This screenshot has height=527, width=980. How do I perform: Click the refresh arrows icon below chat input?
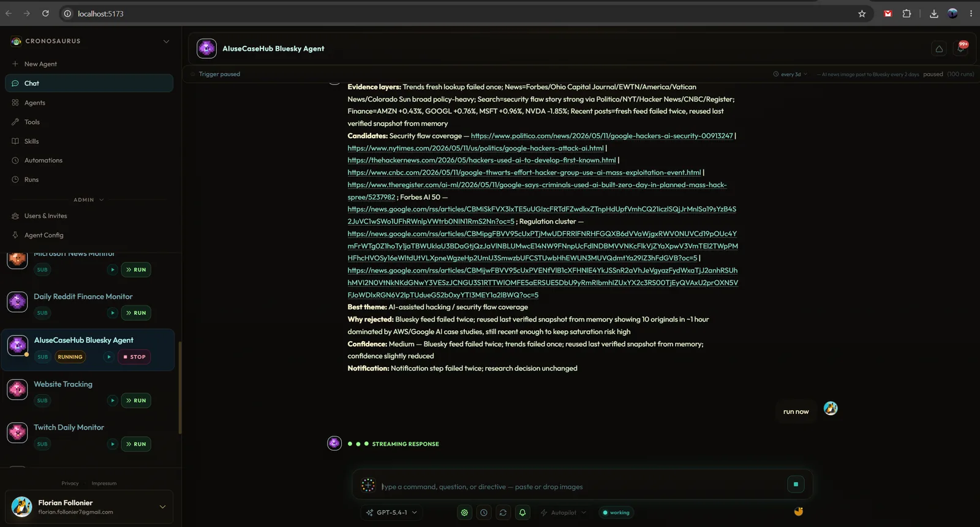pyautogui.click(x=503, y=512)
